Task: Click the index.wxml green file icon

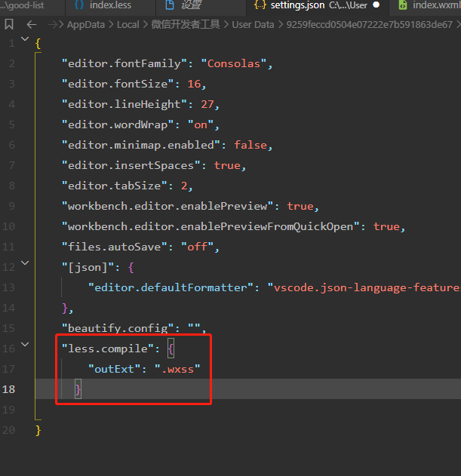Action: [x=403, y=5]
